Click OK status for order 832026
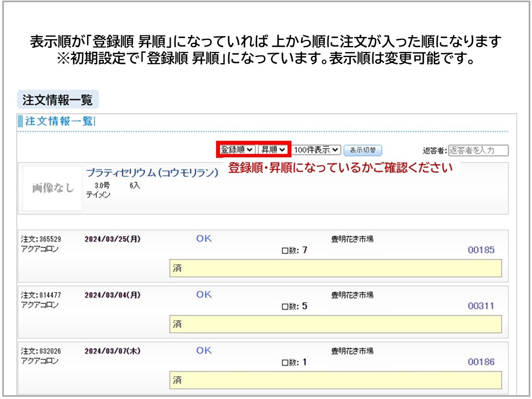532x399 pixels. click(x=204, y=350)
